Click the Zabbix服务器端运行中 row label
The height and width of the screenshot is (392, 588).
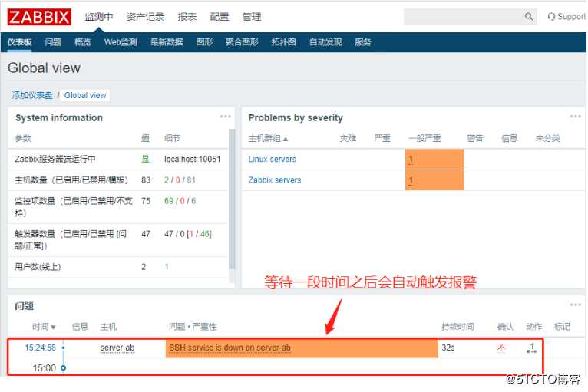pyautogui.click(x=55, y=160)
